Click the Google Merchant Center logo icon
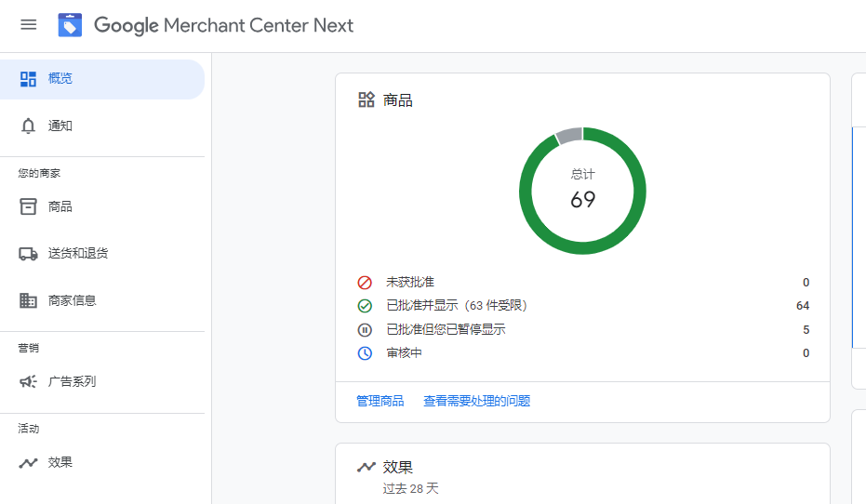Screen dimensions: 866x504 70,25
